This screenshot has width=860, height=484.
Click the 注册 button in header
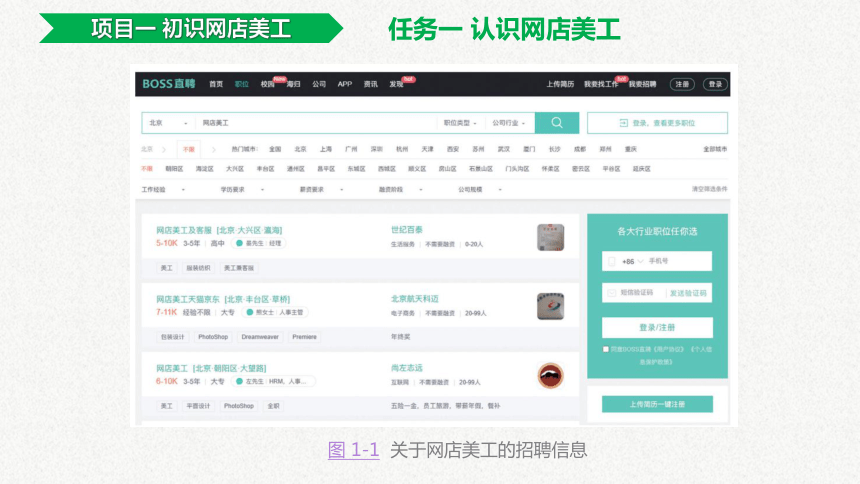tap(682, 84)
